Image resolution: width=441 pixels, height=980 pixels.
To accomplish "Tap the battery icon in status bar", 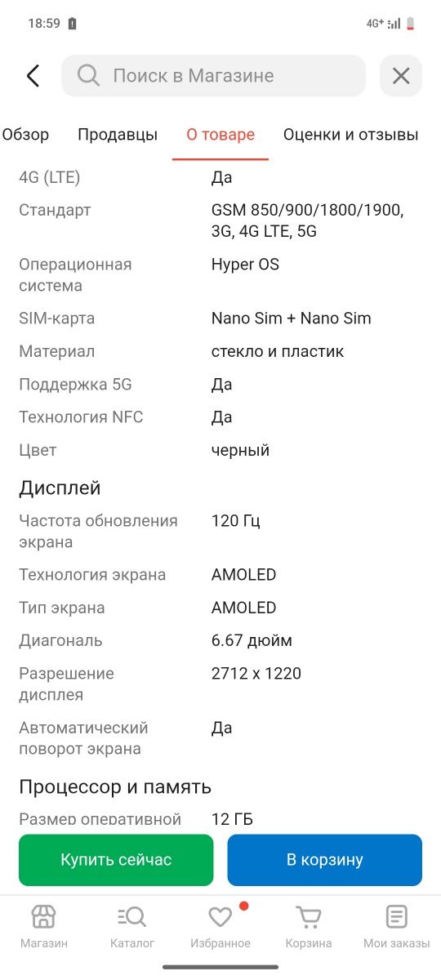I will 411,24.
